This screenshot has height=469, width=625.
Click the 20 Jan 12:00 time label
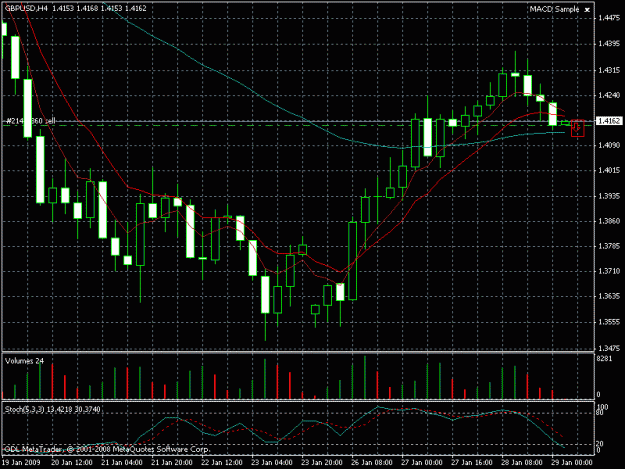[x=72, y=463]
